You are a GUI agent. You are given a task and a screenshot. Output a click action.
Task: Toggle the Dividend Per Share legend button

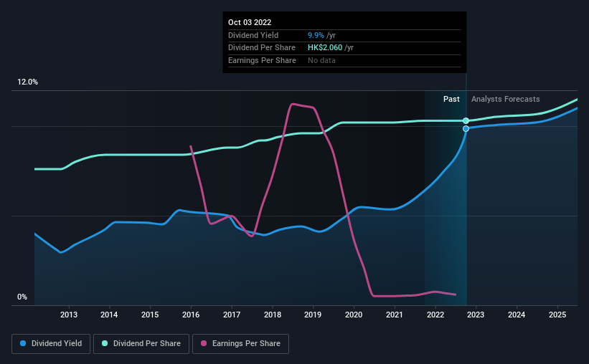click(x=141, y=344)
